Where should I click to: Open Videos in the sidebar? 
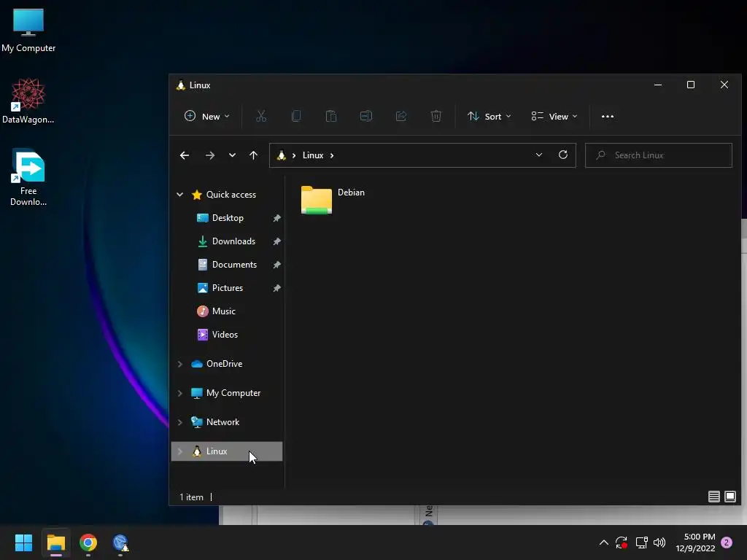(225, 334)
